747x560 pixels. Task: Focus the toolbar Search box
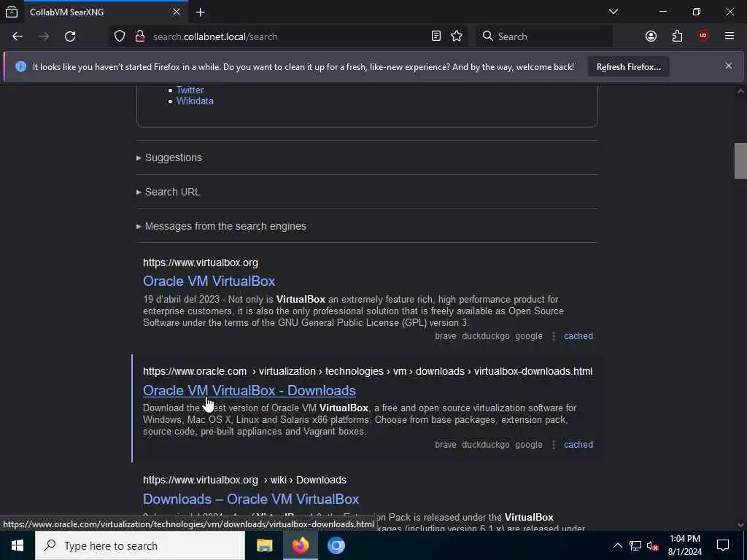544,36
